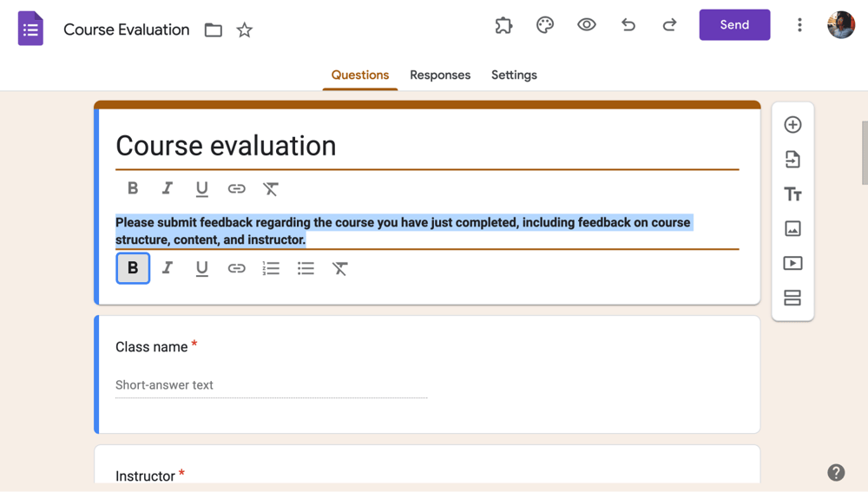Open the add-ons puzzle icon
Viewport: 868px width, 492px height.
503,25
